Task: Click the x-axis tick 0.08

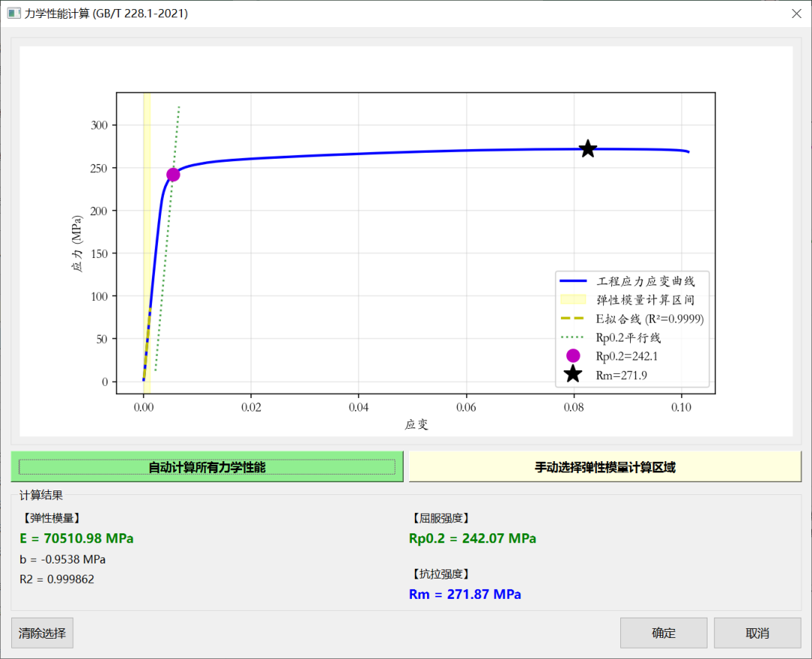Action: 574,407
